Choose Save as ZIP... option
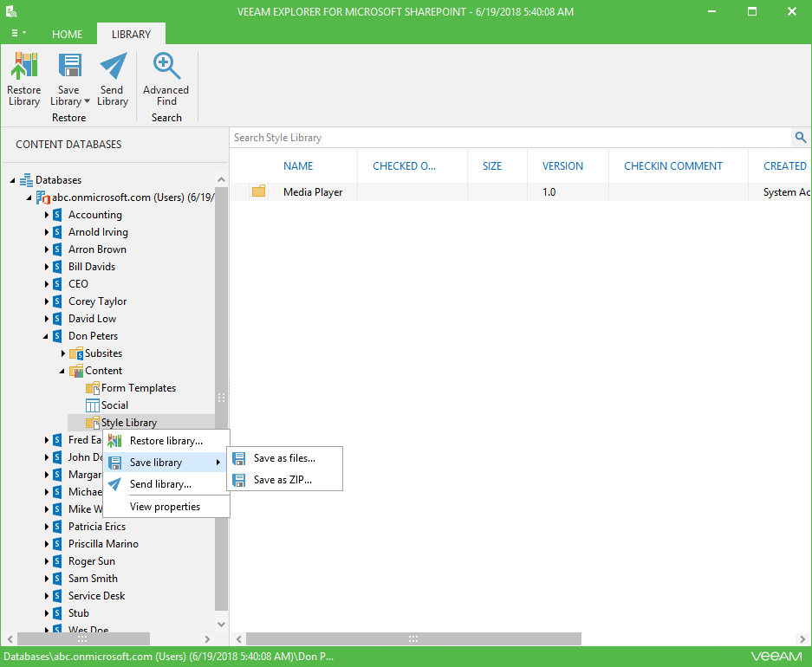This screenshot has height=667, width=812. pos(284,480)
